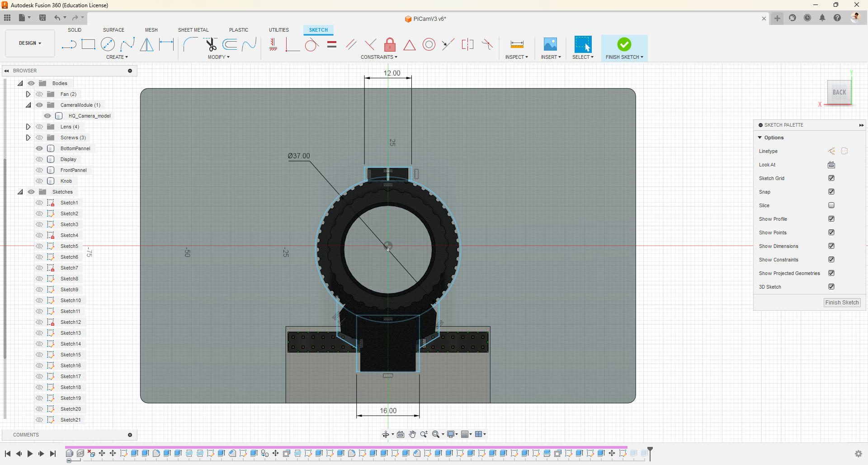Screen dimensions: 868x465
Task: Switch to the SURFACE tab
Action: pos(113,30)
